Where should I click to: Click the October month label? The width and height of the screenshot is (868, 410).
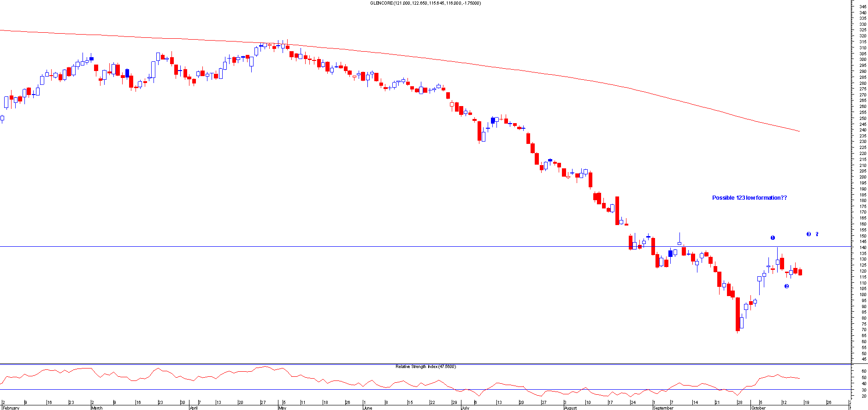(x=758, y=408)
